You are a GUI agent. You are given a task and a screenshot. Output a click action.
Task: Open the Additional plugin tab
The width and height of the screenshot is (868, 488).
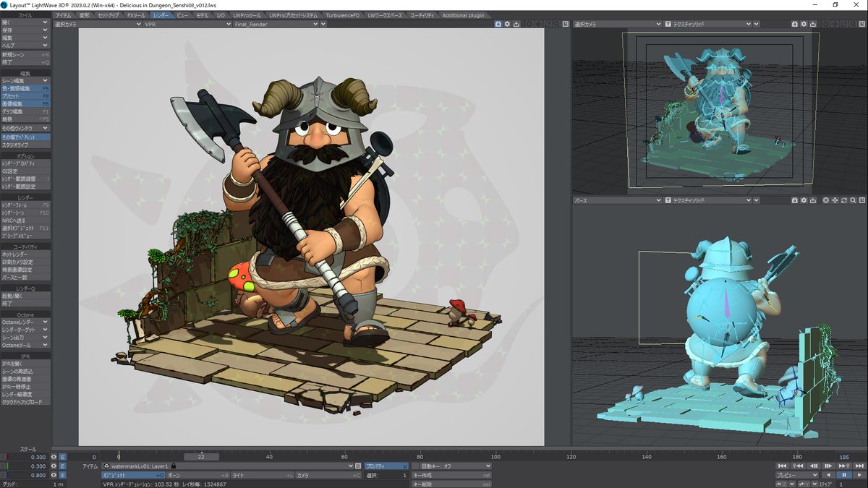(x=464, y=14)
